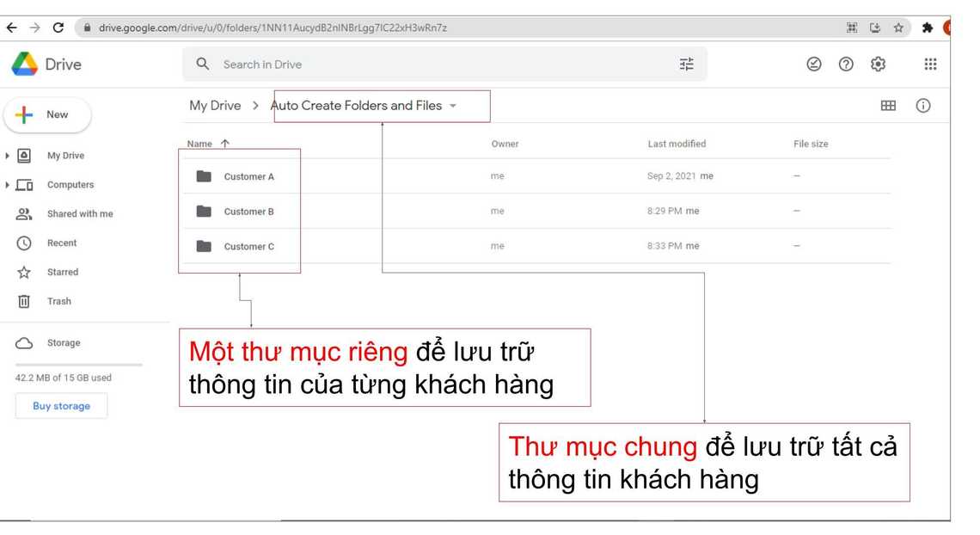Click the New button
Viewport: 980px width, 535px height.
tap(47, 114)
